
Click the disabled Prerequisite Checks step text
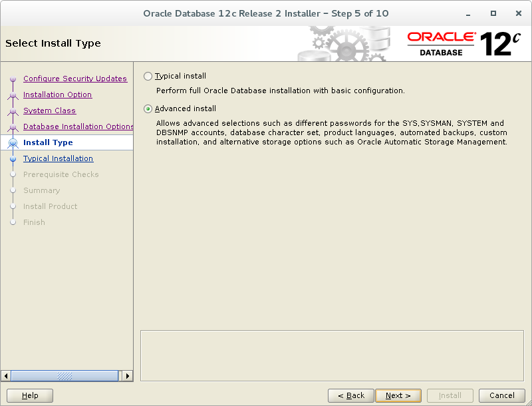(61, 174)
